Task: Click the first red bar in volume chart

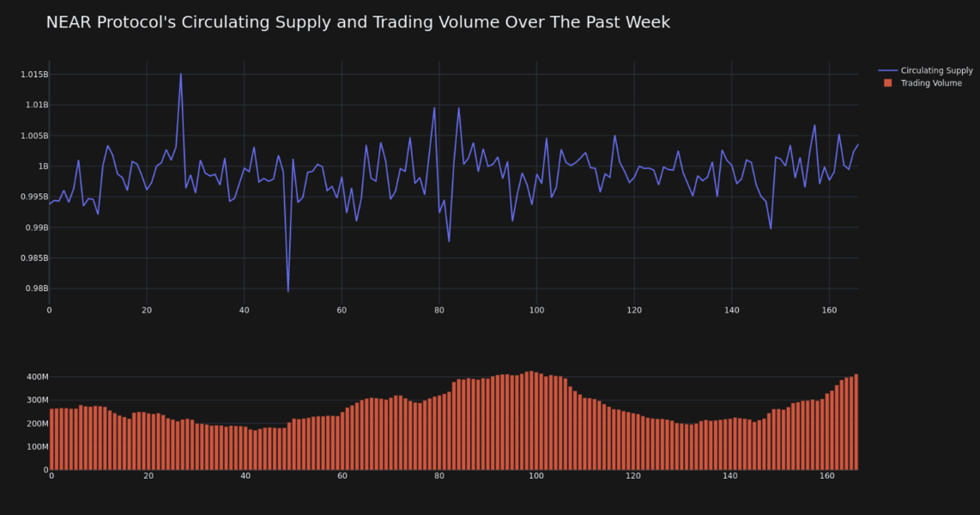Action: [x=51, y=439]
